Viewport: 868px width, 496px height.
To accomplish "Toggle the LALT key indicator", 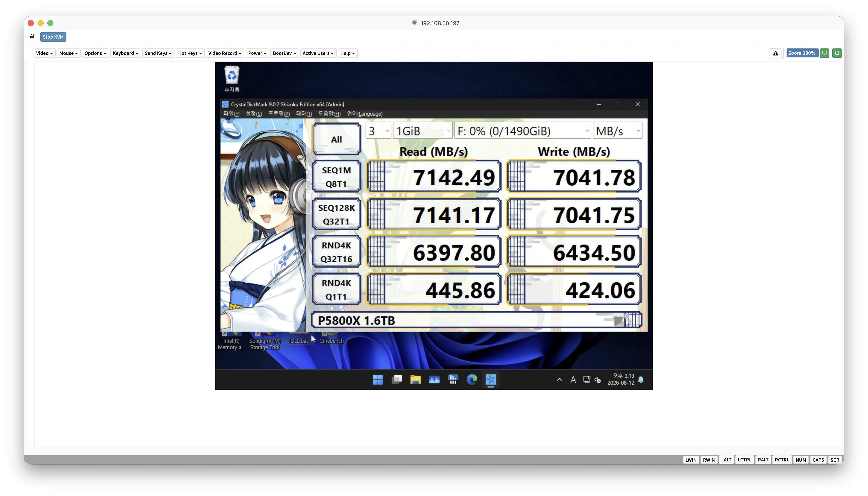I will point(726,460).
